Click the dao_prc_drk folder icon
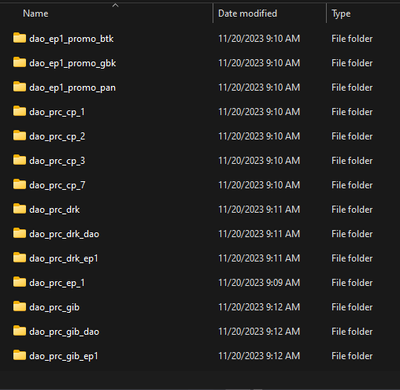 click(x=19, y=209)
